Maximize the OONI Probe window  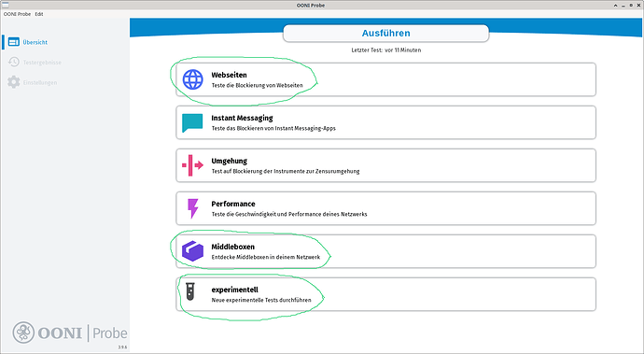631,6
